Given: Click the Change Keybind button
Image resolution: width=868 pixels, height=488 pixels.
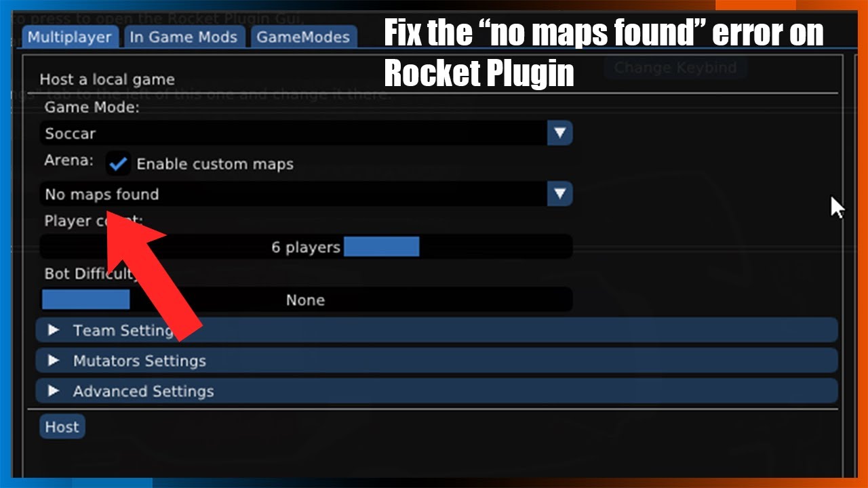Looking at the screenshot, I should coord(675,68).
